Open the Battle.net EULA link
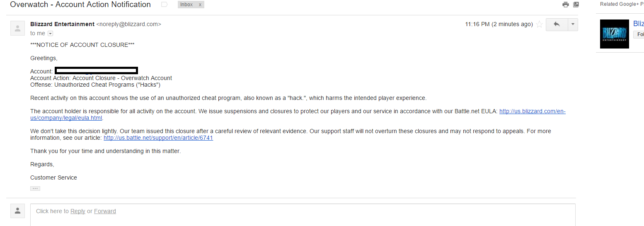Screen dimensions: 644x226 pyautogui.click(x=532, y=111)
